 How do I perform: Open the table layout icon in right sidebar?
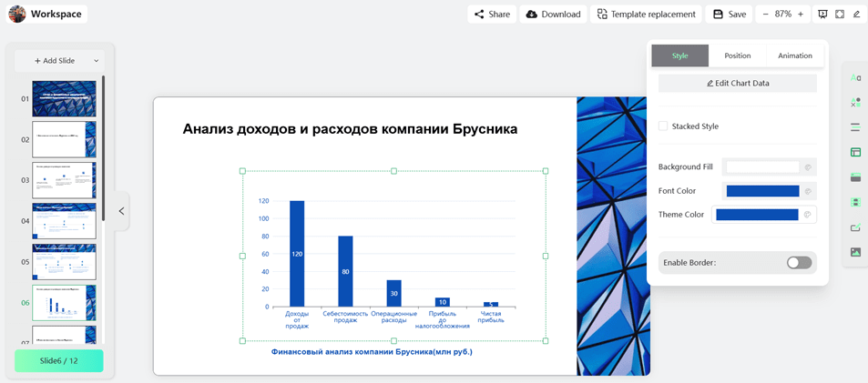tap(855, 153)
